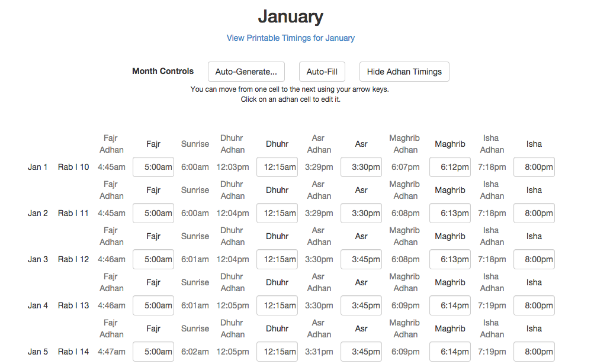Edit Jan 4 Asr Adhan 3:30pm cell
Screen dimensions: 594x364
point(319,305)
